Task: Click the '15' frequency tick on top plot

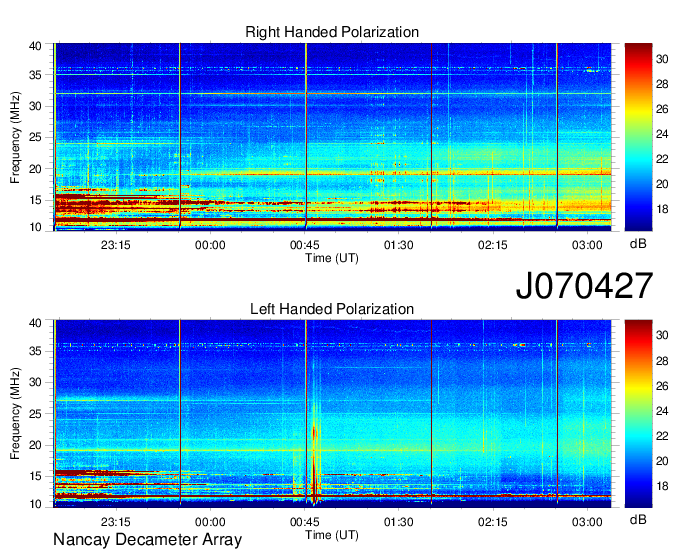Action: click(35, 200)
